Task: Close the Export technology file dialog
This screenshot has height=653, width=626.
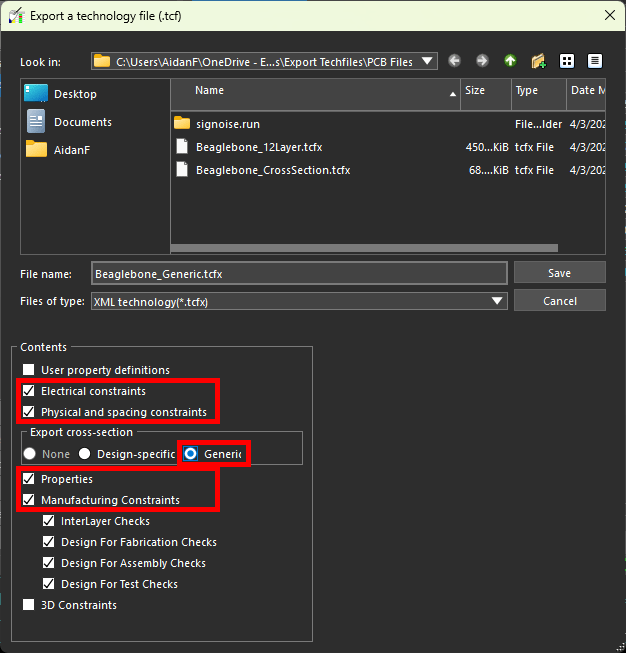Action: [x=610, y=15]
